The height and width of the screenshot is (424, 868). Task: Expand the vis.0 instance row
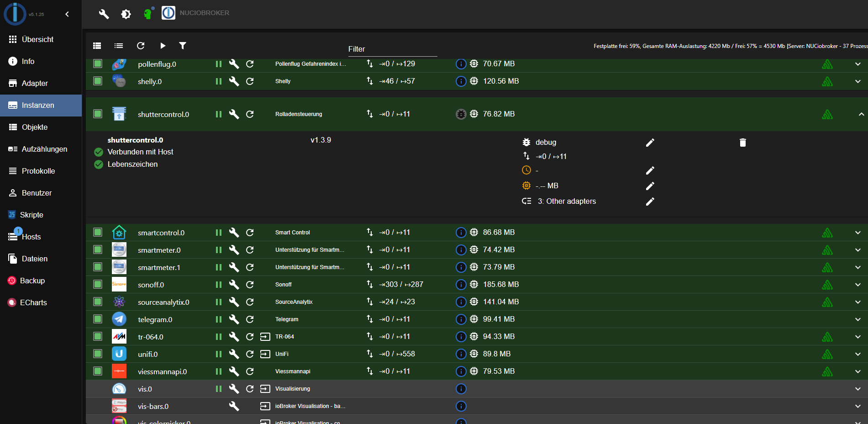click(857, 389)
